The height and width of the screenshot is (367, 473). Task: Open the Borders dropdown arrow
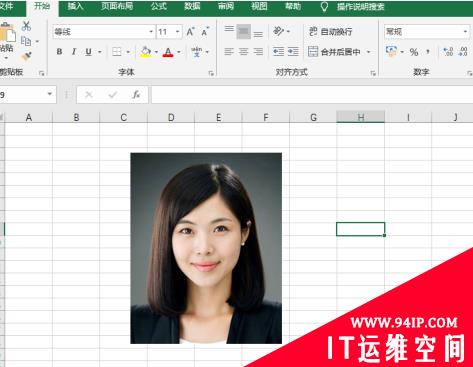(x=128, y=52)
